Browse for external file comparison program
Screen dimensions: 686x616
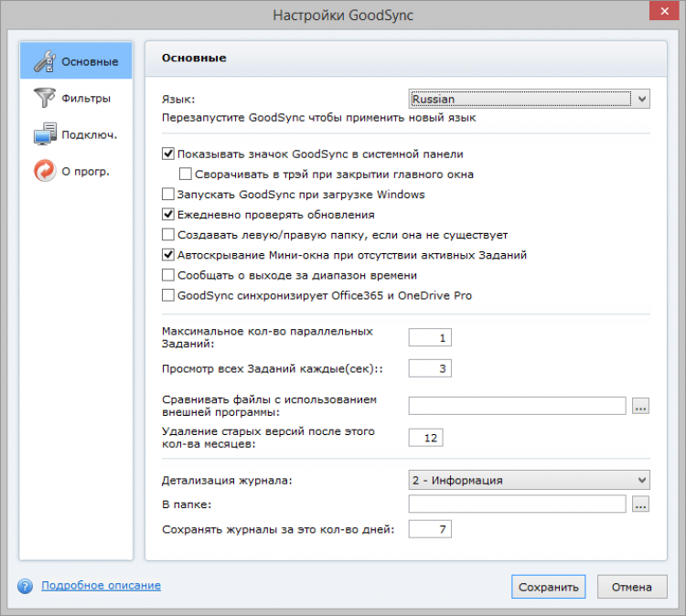pos(640,406)
